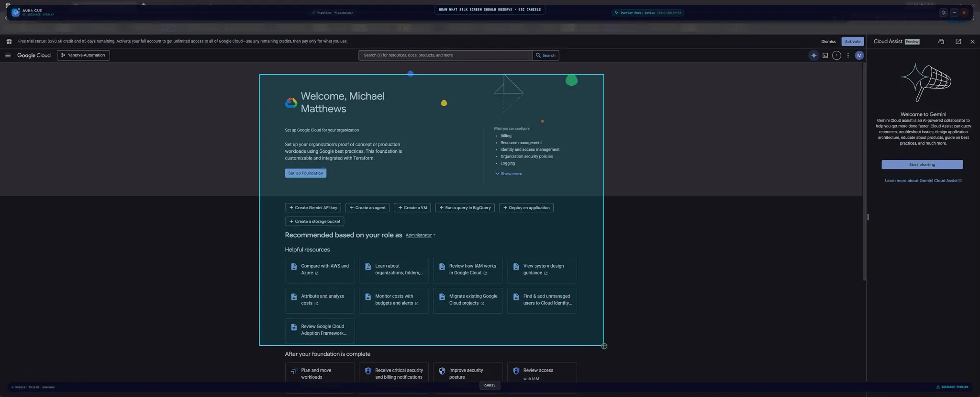Click Overlay Mode: Active status pill
The image size is (980, 397).
(648, 13)
